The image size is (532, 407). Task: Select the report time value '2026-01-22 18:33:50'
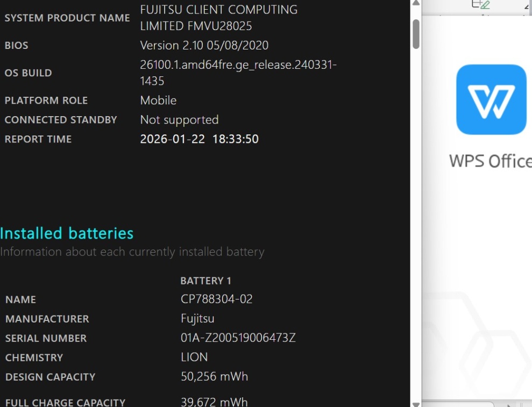tap(199, 139)
